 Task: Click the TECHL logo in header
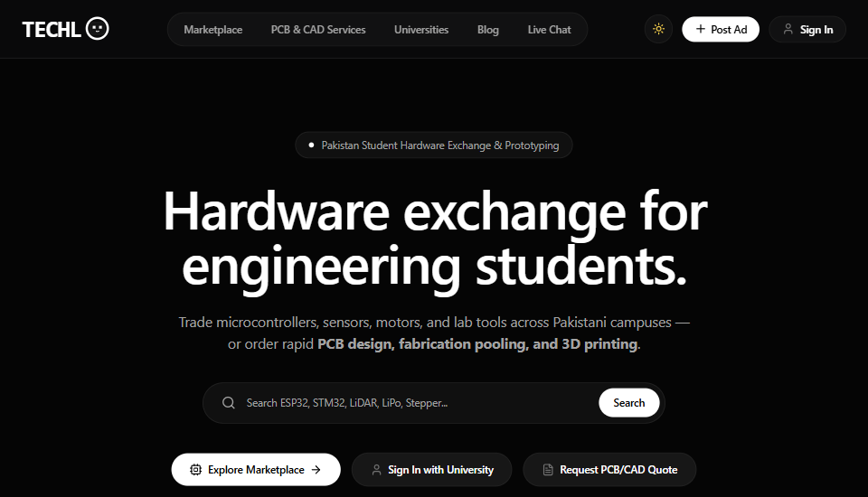65,29
